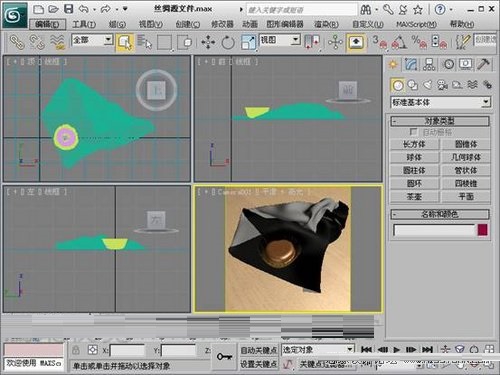Open the MAXScript(M) menu
Image resolution: width=500 pixels, height=375 pixels.
tap(416, 24)
